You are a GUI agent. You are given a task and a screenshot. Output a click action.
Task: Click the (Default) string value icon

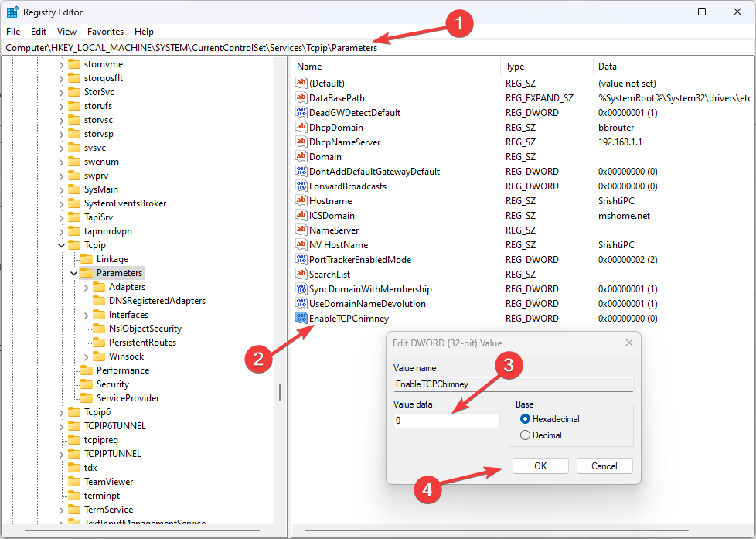click(x=301, y=83)
